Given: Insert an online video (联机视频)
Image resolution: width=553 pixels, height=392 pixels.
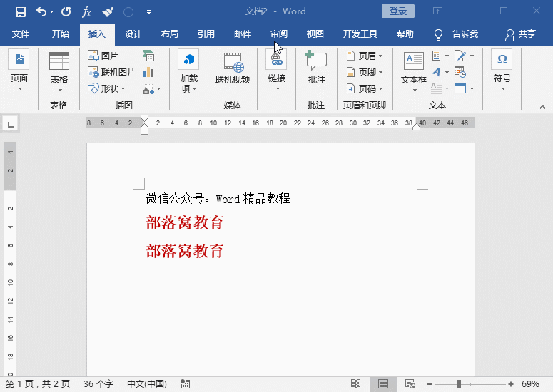Looking at the screenshot, I should coord(233,64).
